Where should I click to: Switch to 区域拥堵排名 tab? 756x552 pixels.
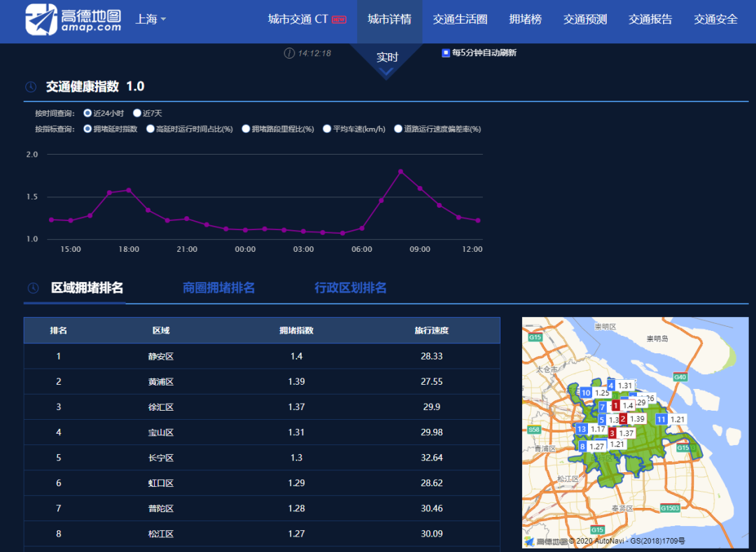(x=87, y=288)
